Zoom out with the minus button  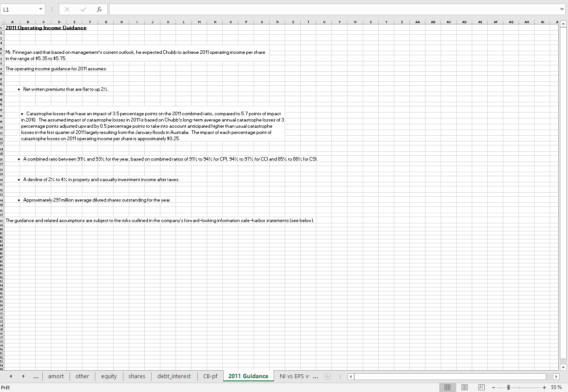point(494,388)
